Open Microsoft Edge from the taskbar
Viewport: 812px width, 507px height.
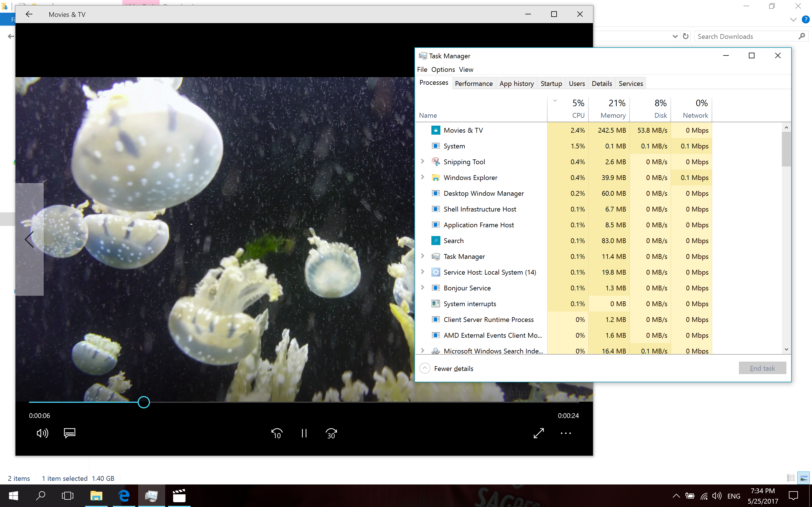pos(124,496)
